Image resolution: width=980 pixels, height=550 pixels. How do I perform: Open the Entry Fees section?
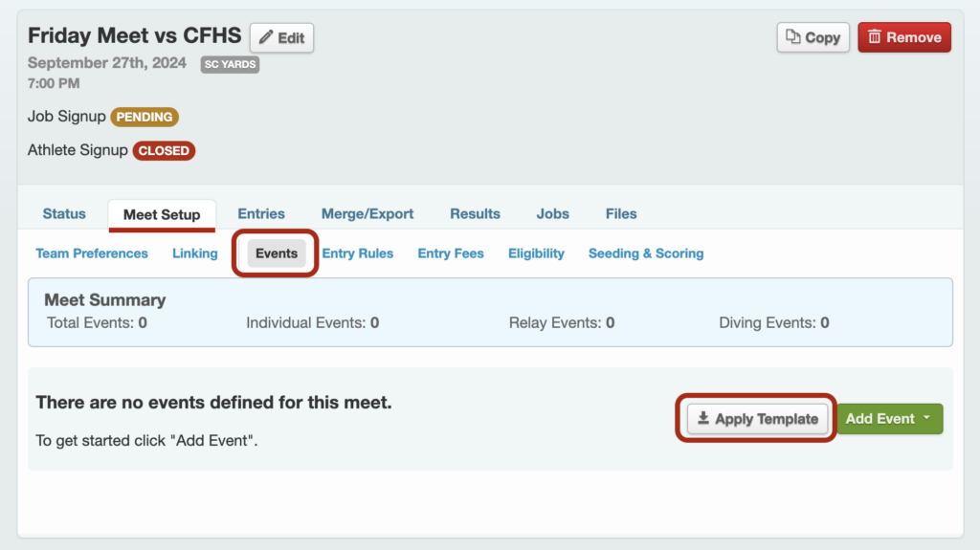click(x=451, y=253)
